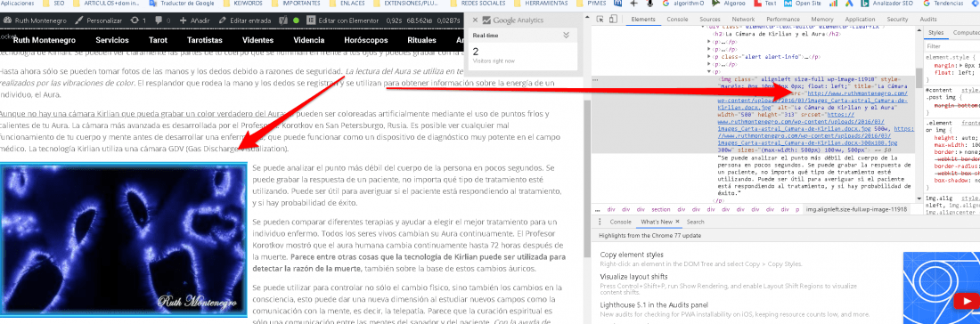
Task: Select the drawer Search tab
Action: coord(695,222)
